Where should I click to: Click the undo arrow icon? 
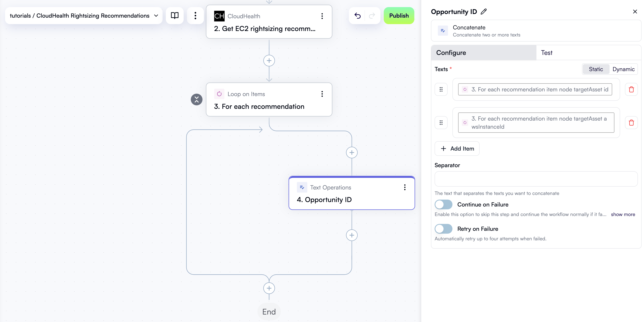[358, 16]
